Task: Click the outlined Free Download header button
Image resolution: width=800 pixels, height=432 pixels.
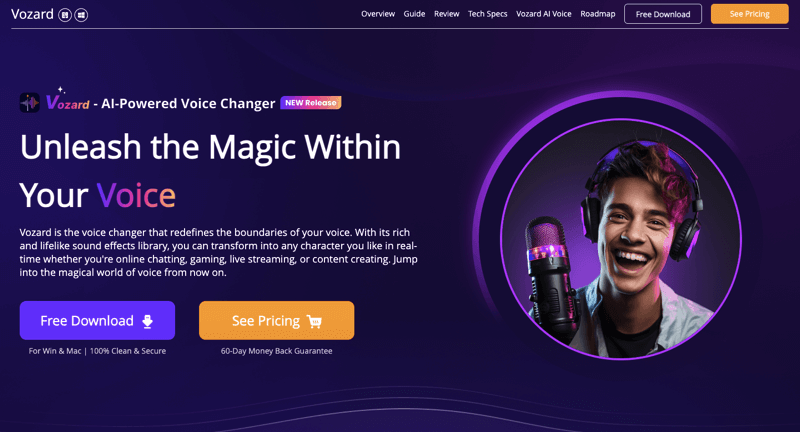Action: pyautogui.click(x=663, y=14)
